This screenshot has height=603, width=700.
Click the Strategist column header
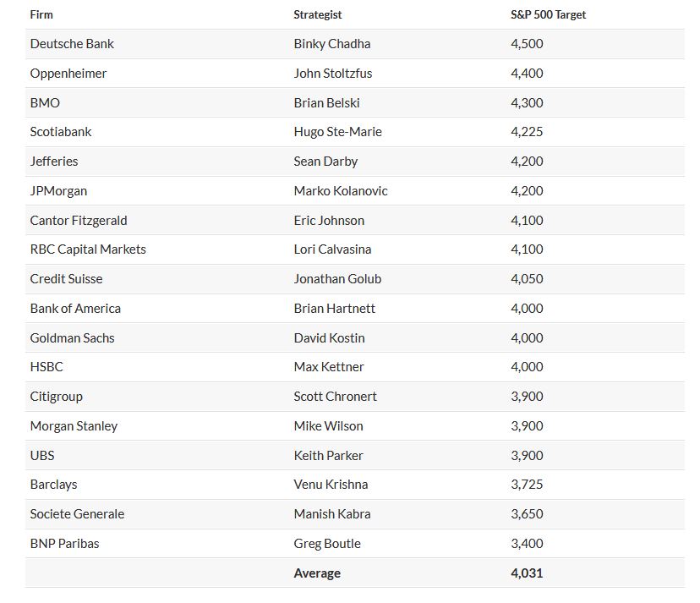click(x=318, y=14)
